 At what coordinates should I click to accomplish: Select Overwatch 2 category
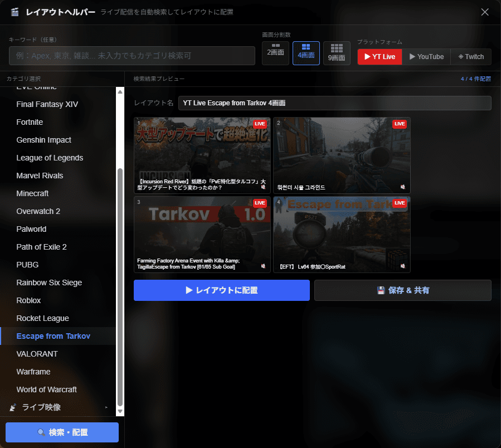click(x=58, y=211)
